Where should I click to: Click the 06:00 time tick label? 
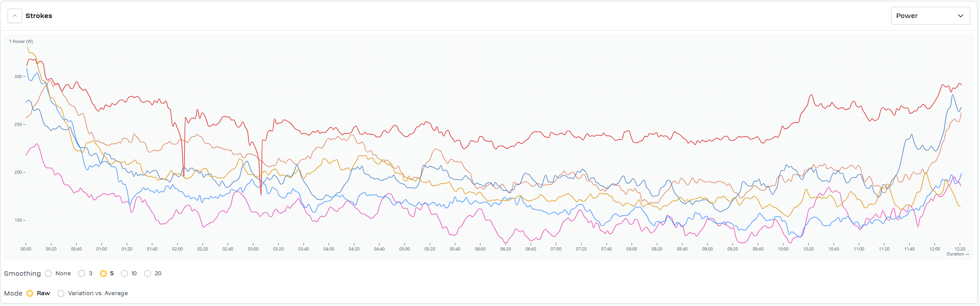[480, 249]
